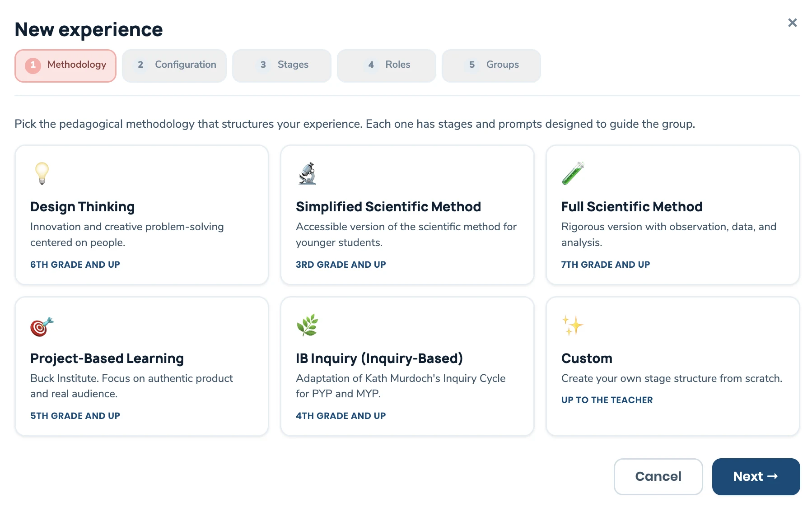Click the Next button

(x=756, y=476)
